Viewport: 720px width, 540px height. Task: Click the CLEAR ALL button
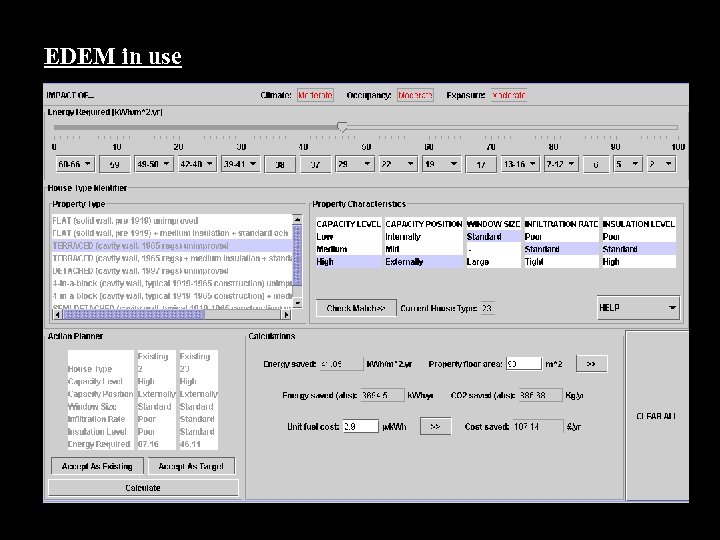coord(656,416)
